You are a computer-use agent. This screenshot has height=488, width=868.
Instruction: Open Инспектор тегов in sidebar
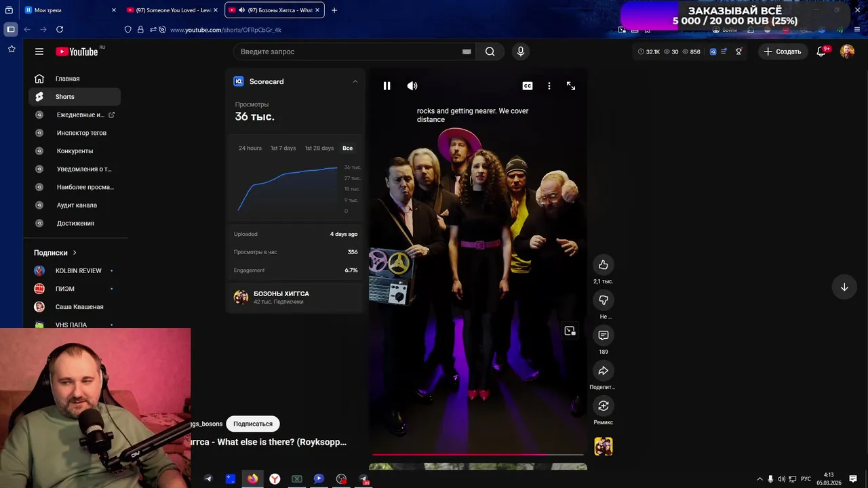coord(75,133)
